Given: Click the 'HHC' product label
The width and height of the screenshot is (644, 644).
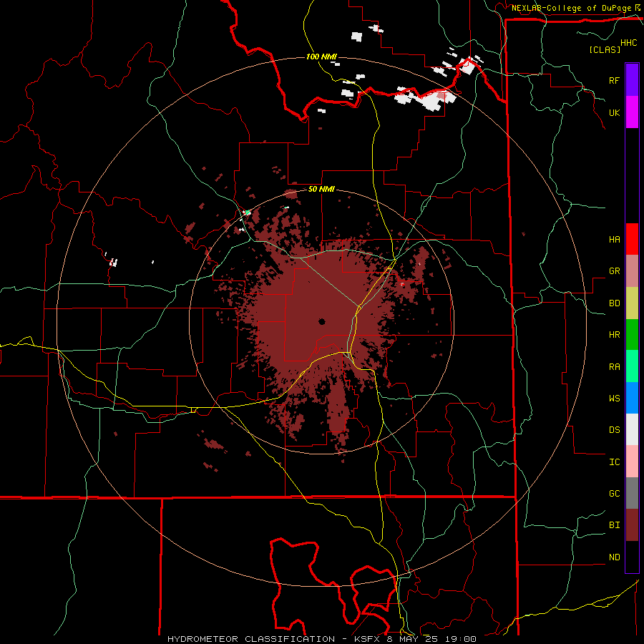Looking at the screenshot, I should [629, 43].
